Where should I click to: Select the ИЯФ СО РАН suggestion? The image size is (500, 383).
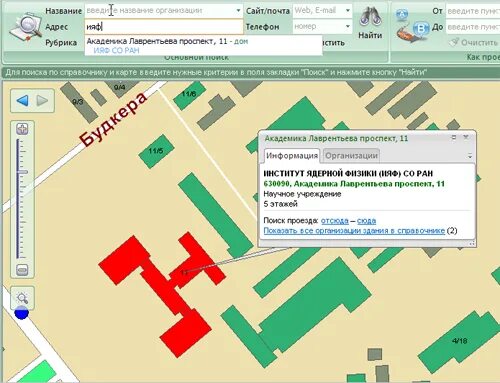116,50
